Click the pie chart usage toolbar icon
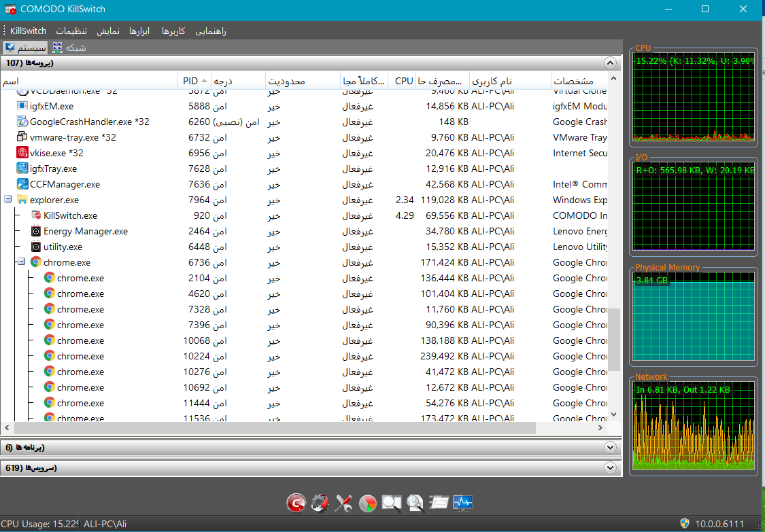The image size is (765, 532). pyautogui.click(x=367, y=503)
